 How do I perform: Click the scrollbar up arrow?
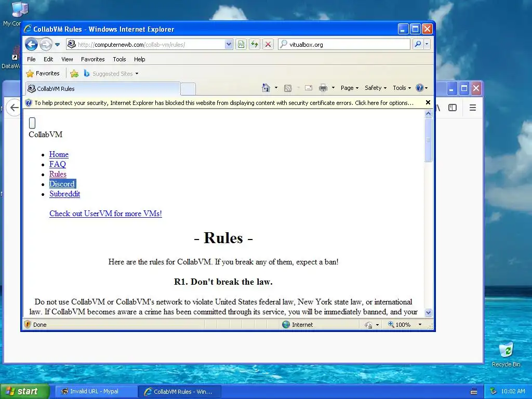pyautogui.click(x=428, y=114)
